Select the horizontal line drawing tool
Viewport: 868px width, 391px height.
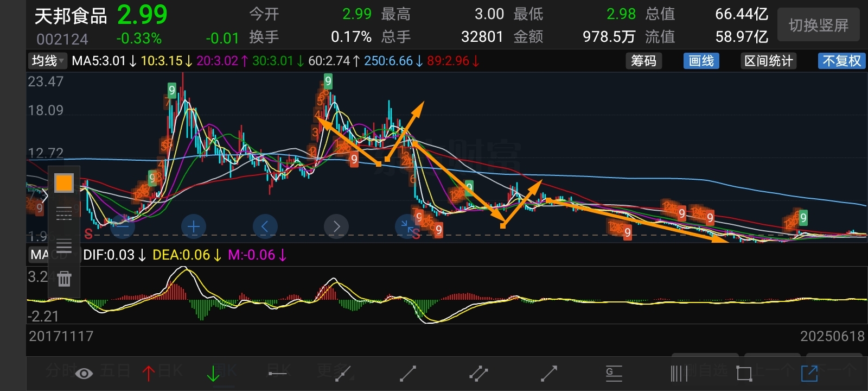pyautogui.click(x=278, y=373)
